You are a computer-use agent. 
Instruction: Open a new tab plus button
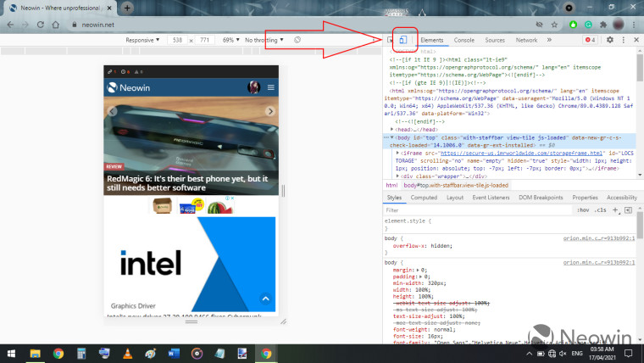127,8
